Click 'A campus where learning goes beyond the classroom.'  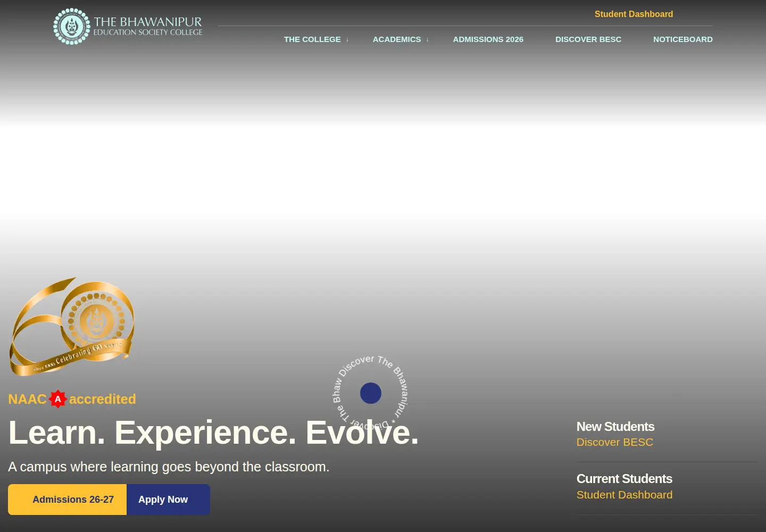(169, 467)
